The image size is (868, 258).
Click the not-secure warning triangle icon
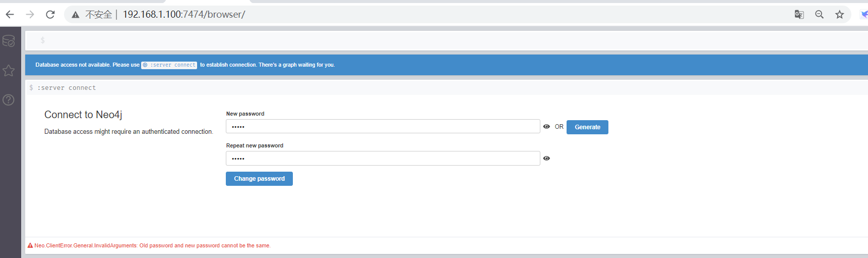[x=76, y=15]
